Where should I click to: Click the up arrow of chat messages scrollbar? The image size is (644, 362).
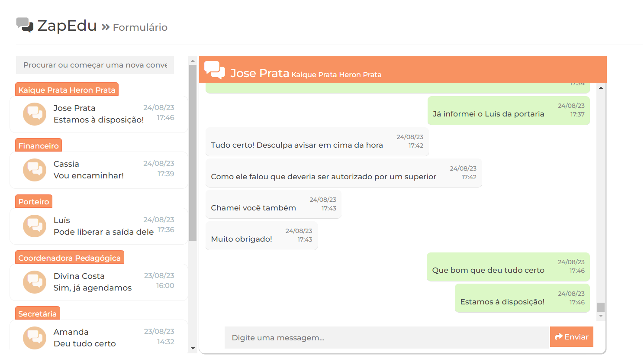[x=601, y=88]
